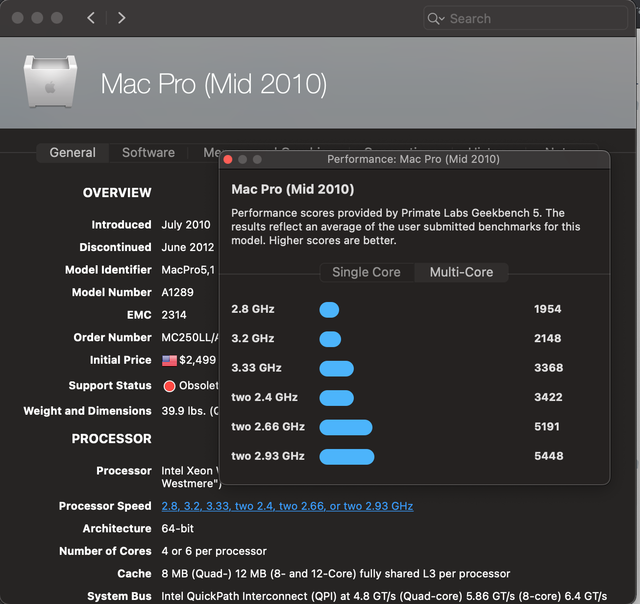Viewport: 640px width, 604px height.
Task: Open the search magnifier dropdown
Action: (436, 19)
